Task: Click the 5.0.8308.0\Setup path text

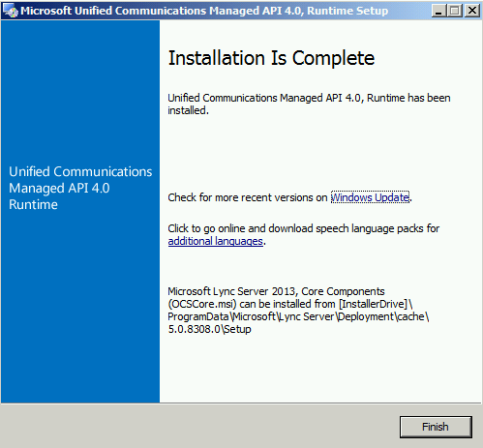Action: [209, 329]
